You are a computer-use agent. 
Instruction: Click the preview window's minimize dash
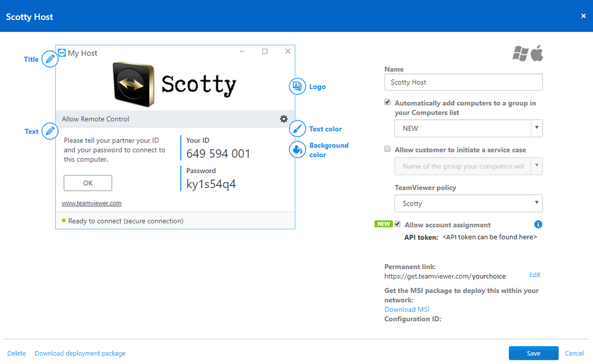242,52
